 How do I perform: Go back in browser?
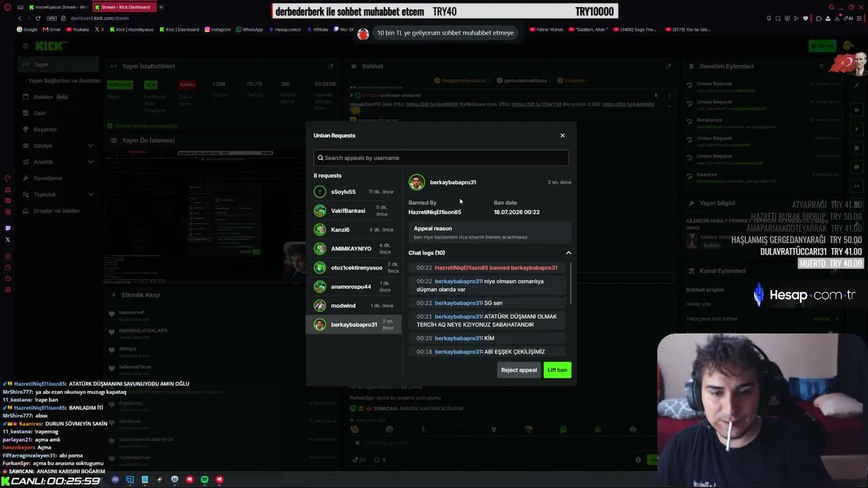tap(20, 18)
